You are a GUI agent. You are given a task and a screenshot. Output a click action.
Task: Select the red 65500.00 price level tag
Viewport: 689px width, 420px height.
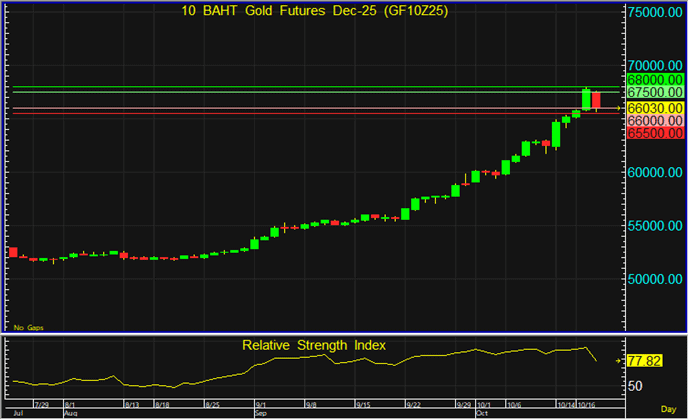(x=655, y=133)
